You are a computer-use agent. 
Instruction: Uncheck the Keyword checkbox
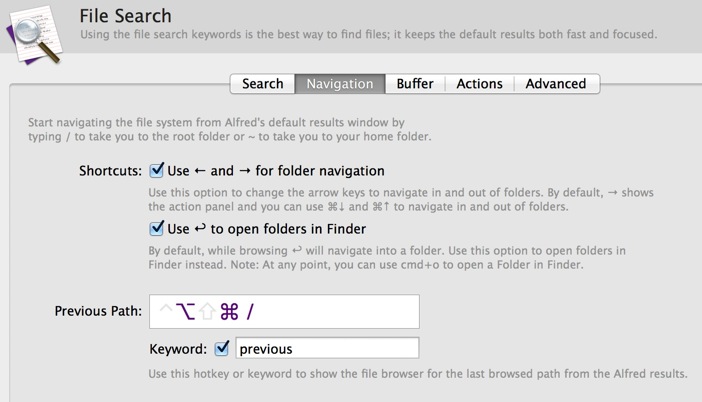[222, 348]
